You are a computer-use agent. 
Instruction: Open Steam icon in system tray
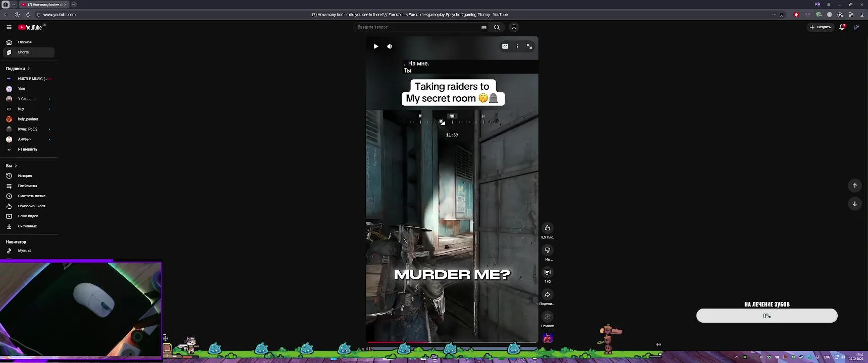coord(801,357)
